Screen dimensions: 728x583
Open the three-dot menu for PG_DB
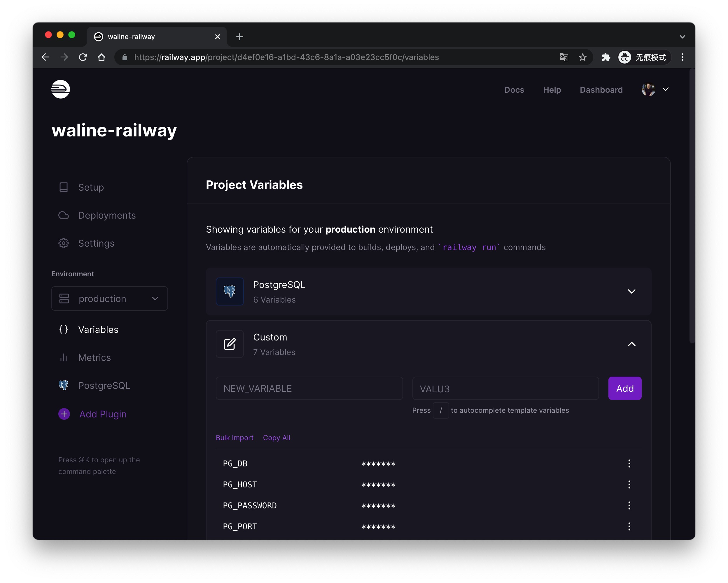point(629,463)
